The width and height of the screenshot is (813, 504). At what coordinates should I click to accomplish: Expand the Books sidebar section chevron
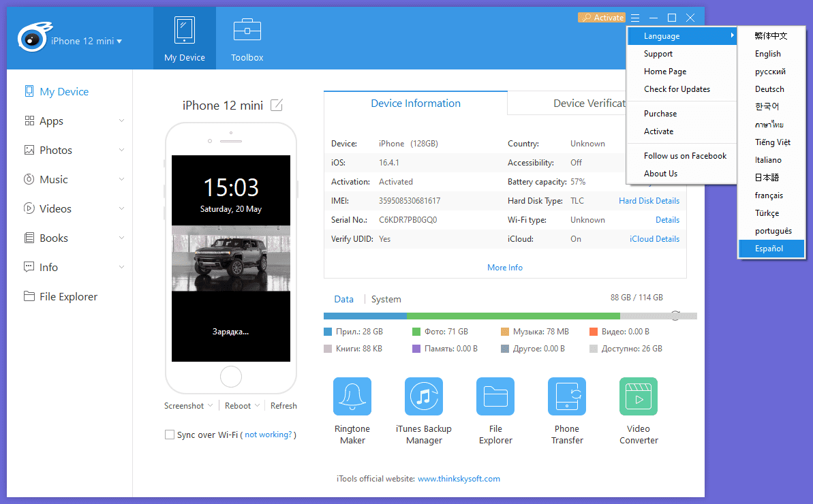point(121,238)
